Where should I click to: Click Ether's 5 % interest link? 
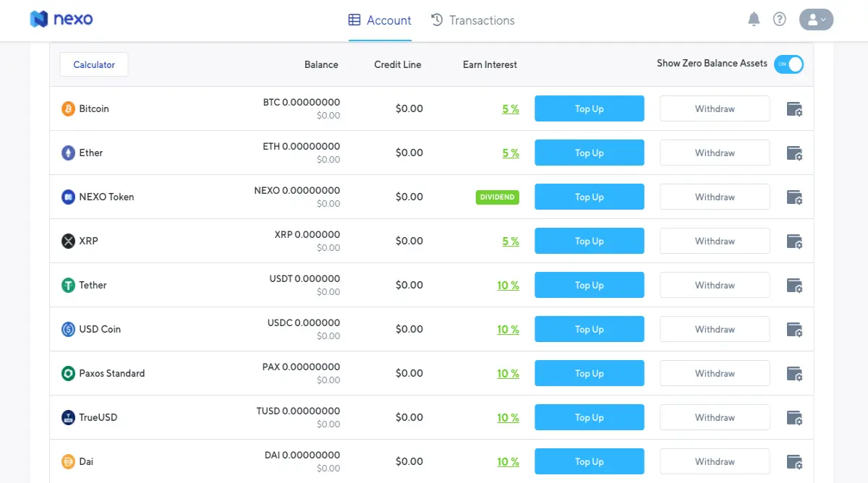[511, 153]
